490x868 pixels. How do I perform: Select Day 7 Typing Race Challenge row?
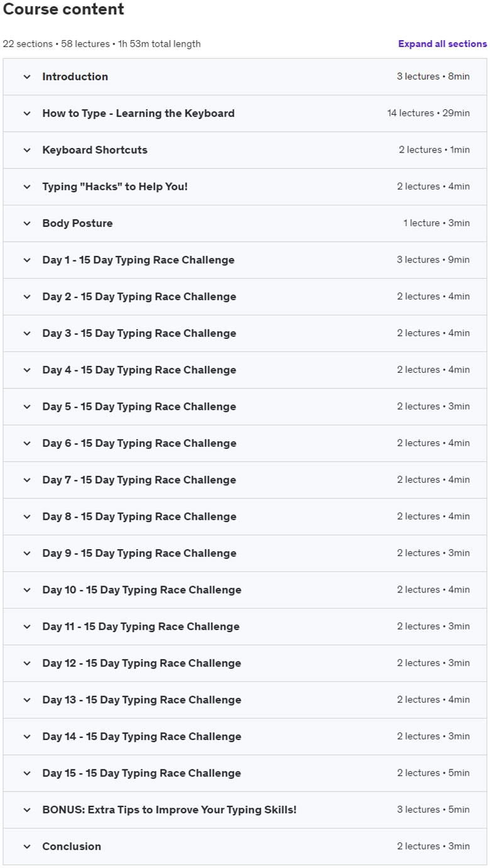click(x=245, y=480)
